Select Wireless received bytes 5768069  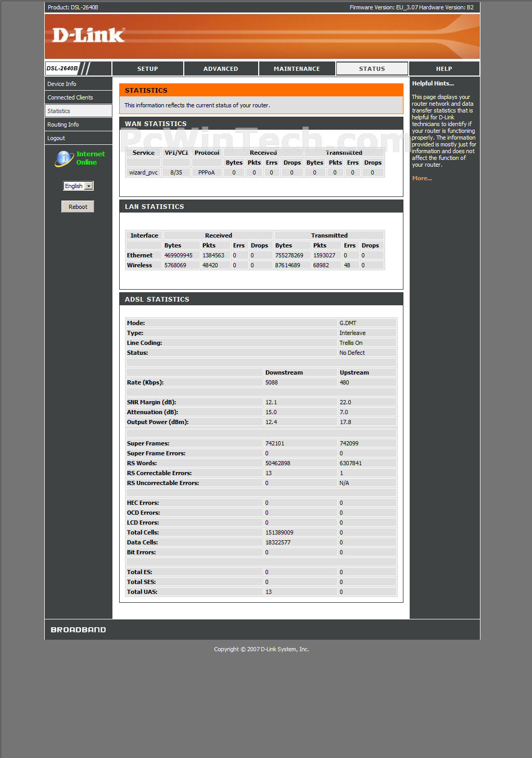pyautogui.click(x=175, y=265)
